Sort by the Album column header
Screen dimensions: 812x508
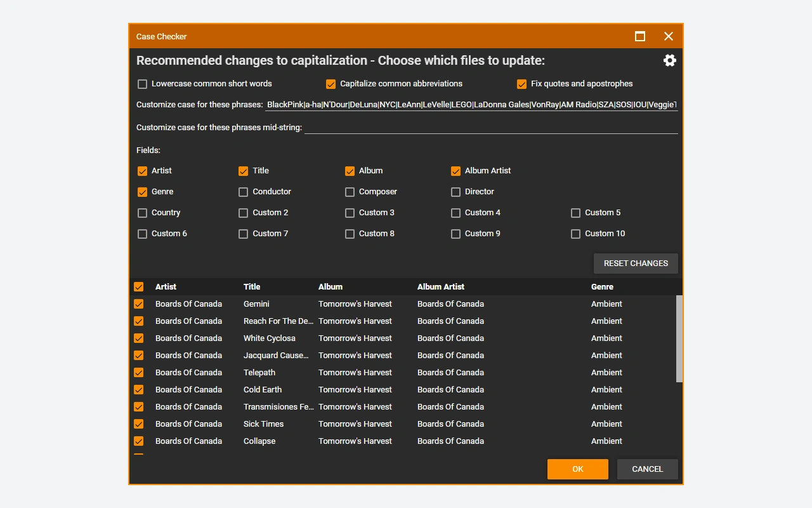click(x=331, y=287)
